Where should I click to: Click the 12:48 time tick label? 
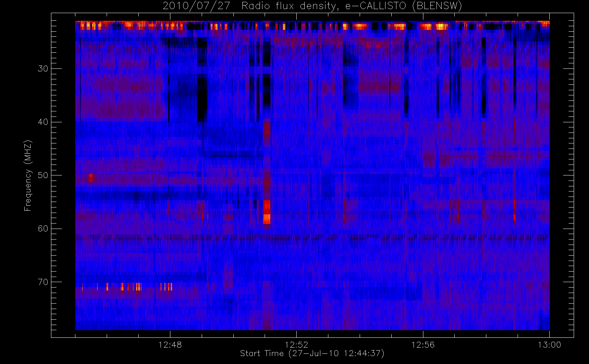pos(170,345)
